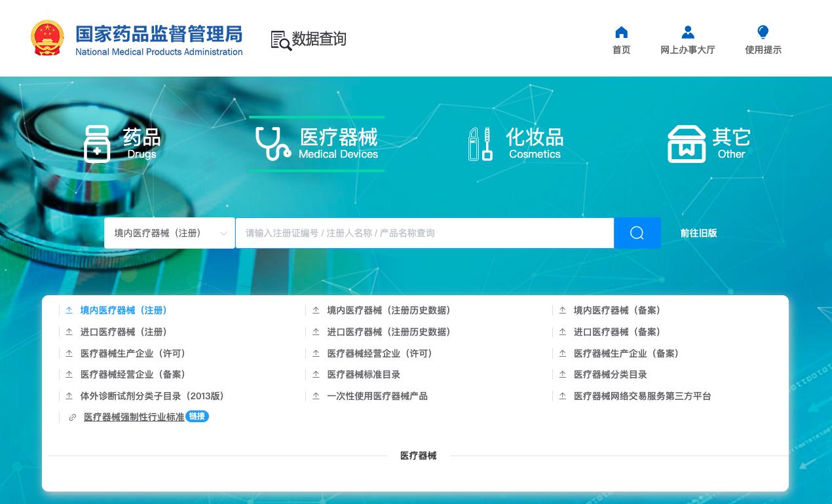Click the blue 链接 badge
The width and height of the screenshot is (832, 504).
pyautogui.click(x=197, y=416)
